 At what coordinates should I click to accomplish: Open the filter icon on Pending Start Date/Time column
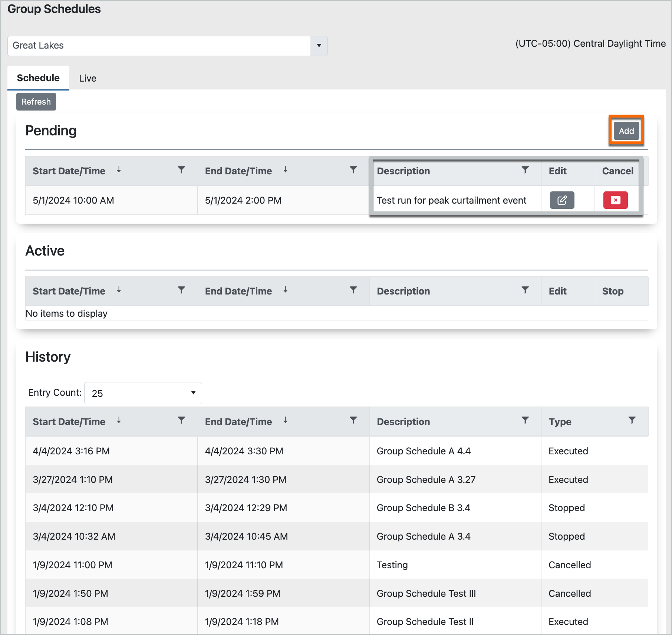tap(181, 170)
